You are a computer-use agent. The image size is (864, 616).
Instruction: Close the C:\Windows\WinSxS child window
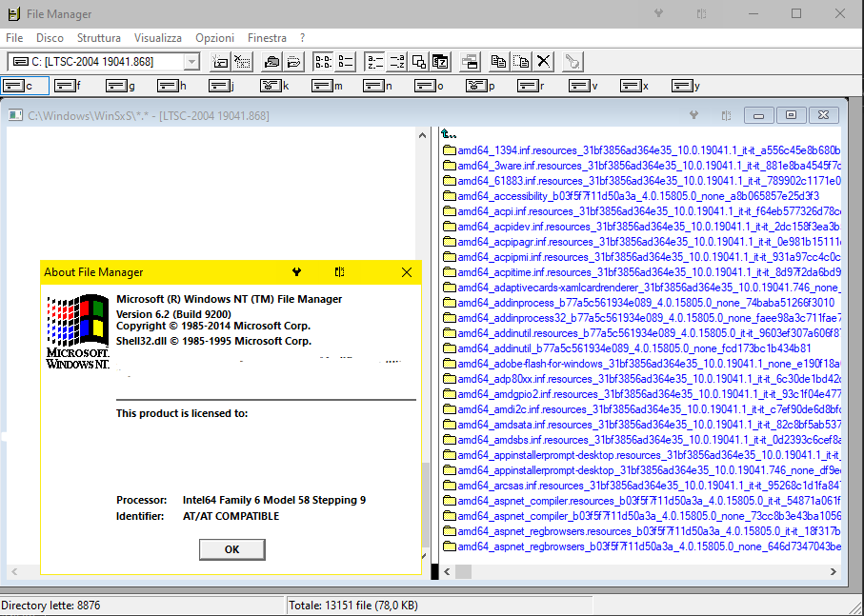[x=823, y=115]
